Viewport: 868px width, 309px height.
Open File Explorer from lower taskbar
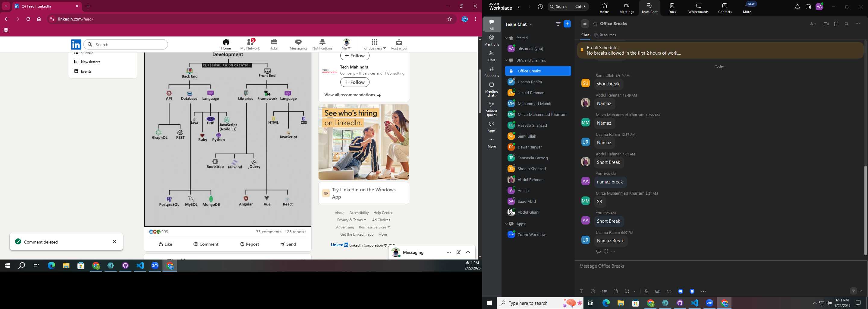point(620,303)
